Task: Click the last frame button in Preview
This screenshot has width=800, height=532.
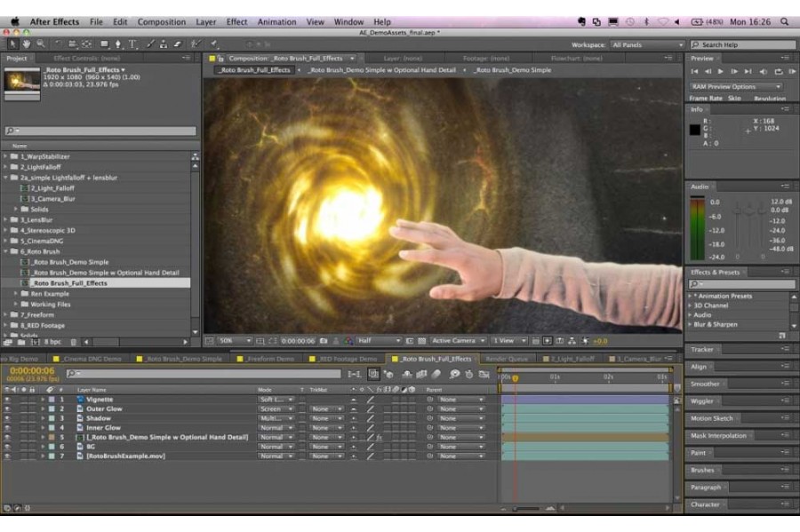Action: click(748, 72)
